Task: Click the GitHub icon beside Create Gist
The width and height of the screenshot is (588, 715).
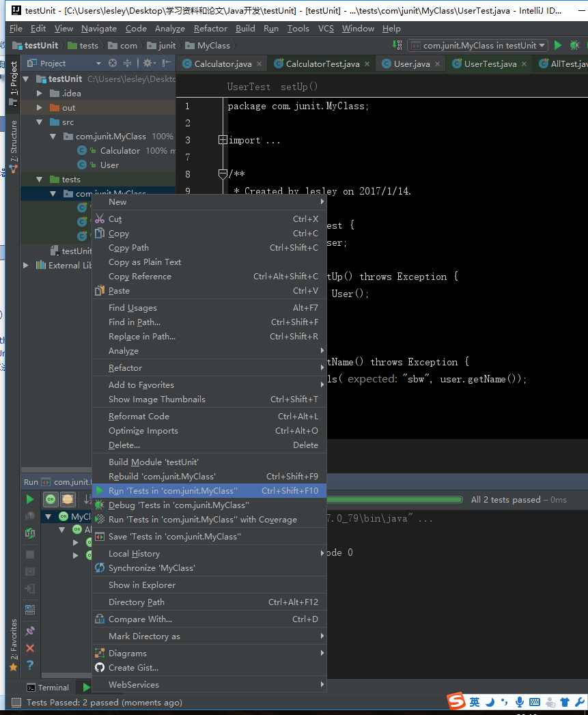Action: click(x=100, y=668)
